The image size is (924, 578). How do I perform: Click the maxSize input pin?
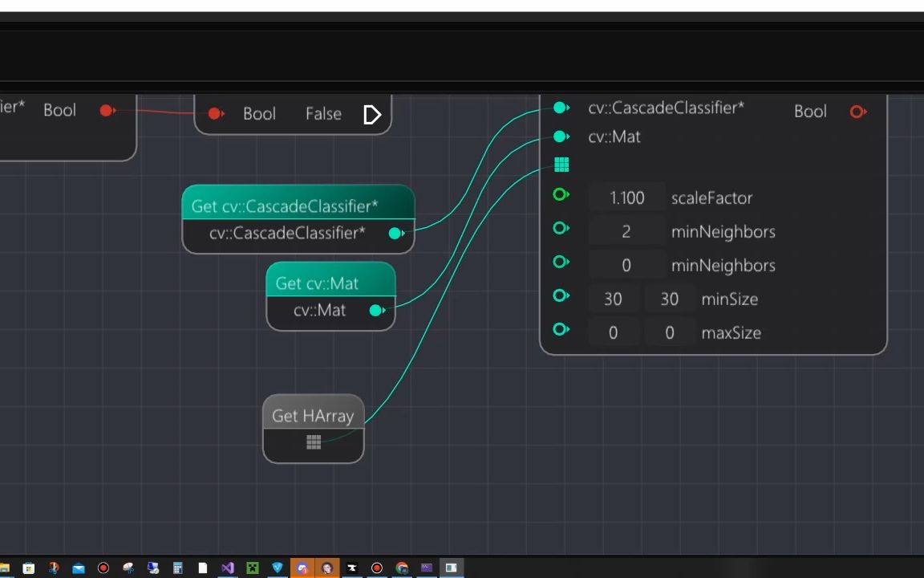click(x=561, y=328)
